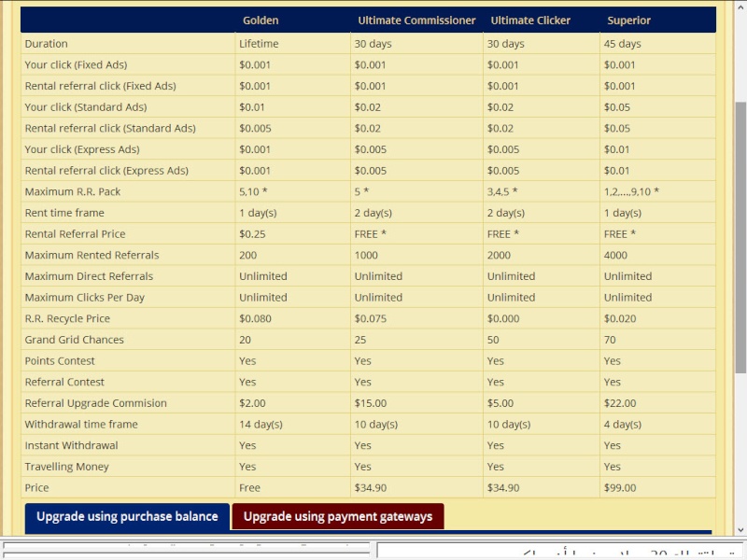Viewport: 747px width, 560px height.
Task: Select the Free price of Golden
Action: [249, 487]
